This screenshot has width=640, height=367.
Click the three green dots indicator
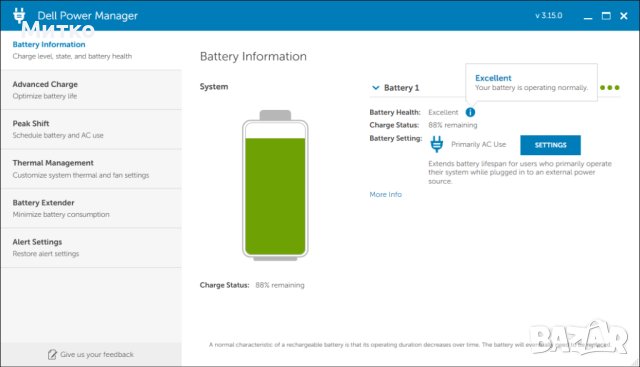[x=610, y=87]
